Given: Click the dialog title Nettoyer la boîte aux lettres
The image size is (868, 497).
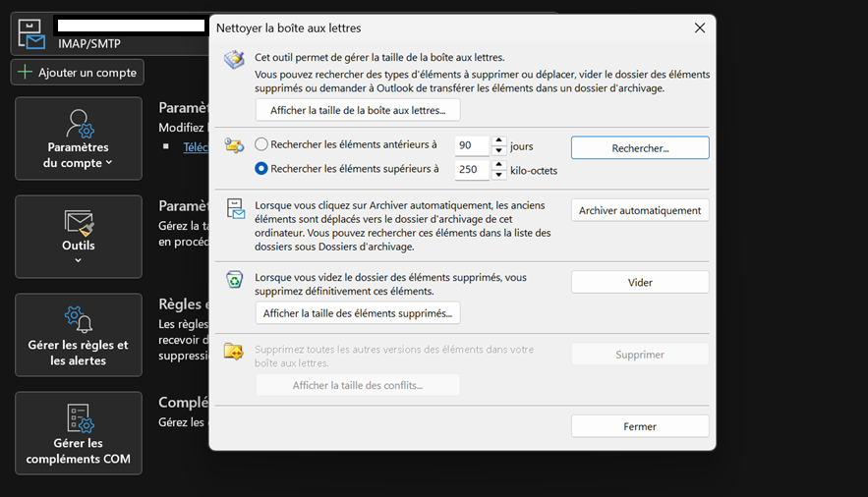Looking at the screenshot, I should pos(288,28).
